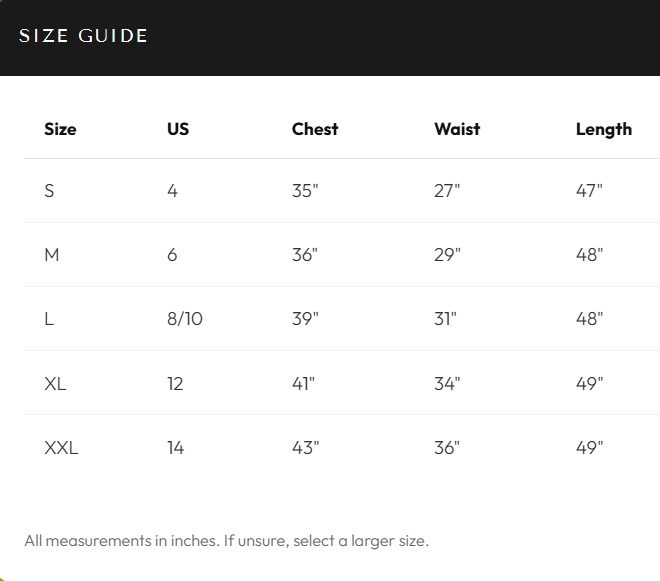Select the 43" chest value for XXL
Image resolution: width=660 pixels, height=581 pixels.
click(x=305, y=447)
